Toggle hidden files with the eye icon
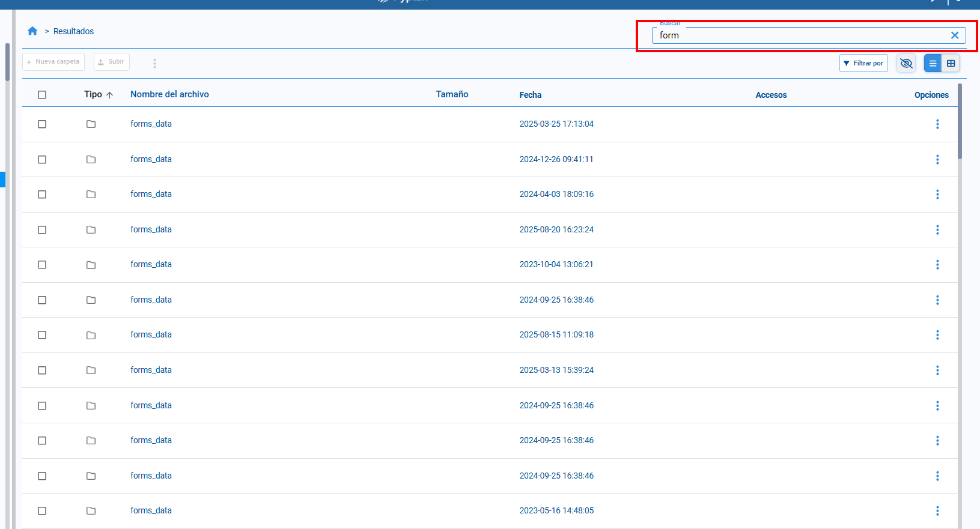This screenshot has height=529, width=980. (x=906, y=63)
